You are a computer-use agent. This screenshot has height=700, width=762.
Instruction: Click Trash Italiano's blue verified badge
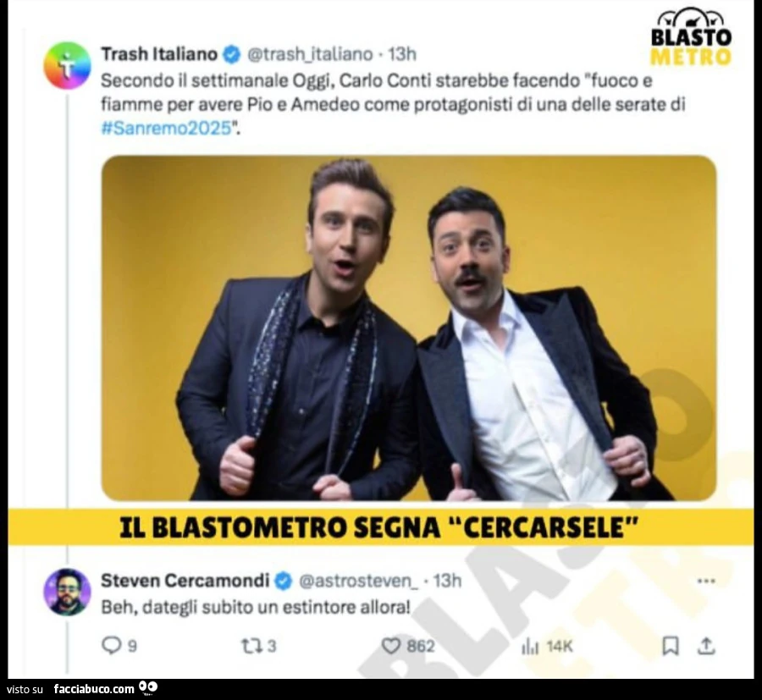coord(231,54)
